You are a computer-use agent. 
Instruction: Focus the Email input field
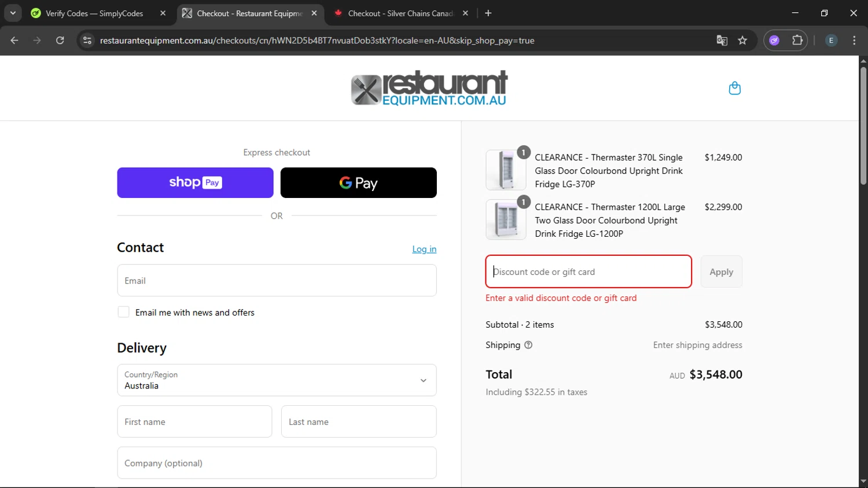277,281
